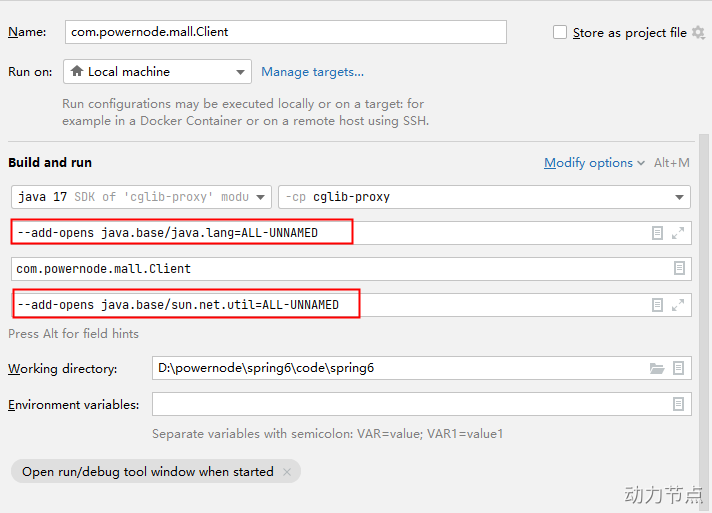The image size is (712, 513).
Task: Click list icon in java.lang VM options field
Action: pyautogui.click(x=657, y=233)
